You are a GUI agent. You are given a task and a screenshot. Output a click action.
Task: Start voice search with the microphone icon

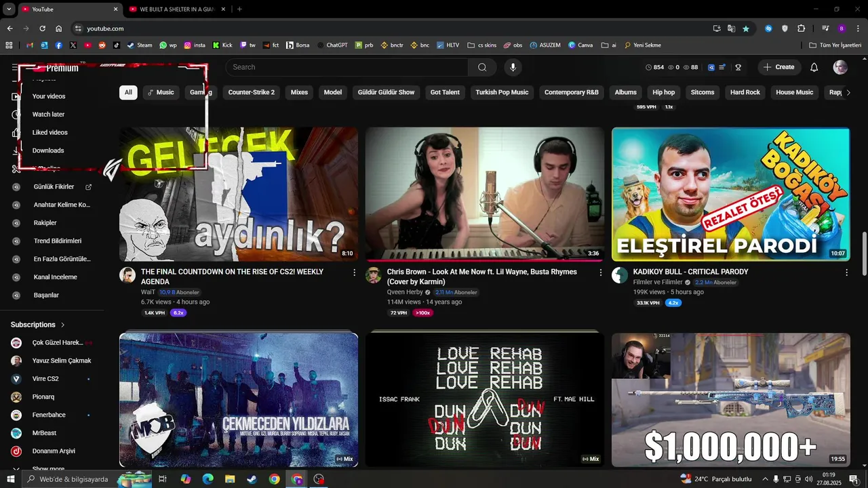click(x=513, y=67)
